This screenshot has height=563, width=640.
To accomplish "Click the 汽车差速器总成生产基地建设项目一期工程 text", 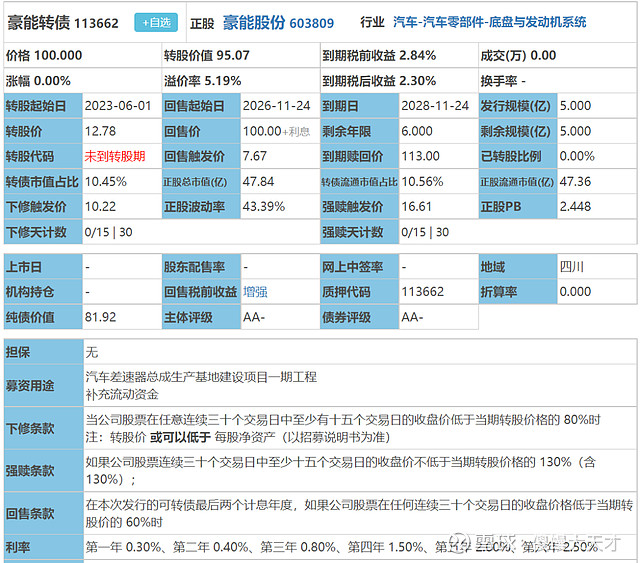I will 201,377.
